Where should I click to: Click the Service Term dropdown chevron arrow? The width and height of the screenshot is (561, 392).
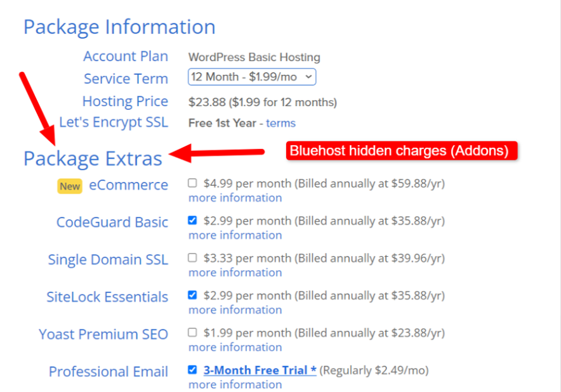point(309,77)
